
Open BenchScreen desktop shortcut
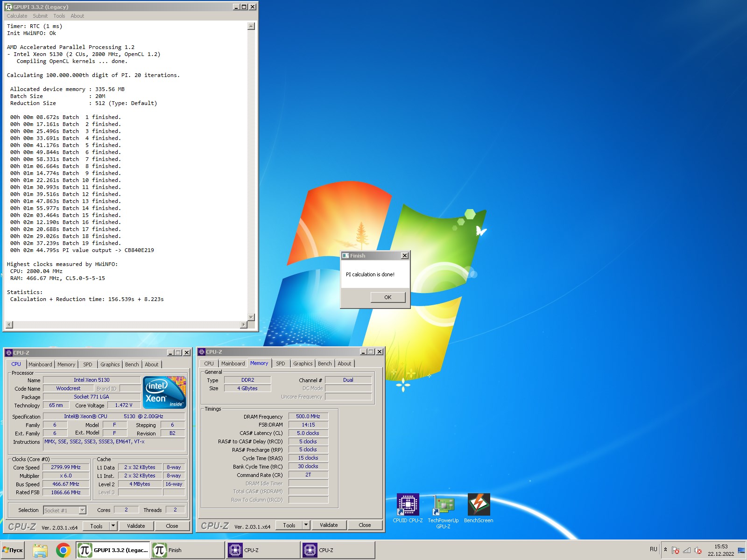click(x=479, y=508)
